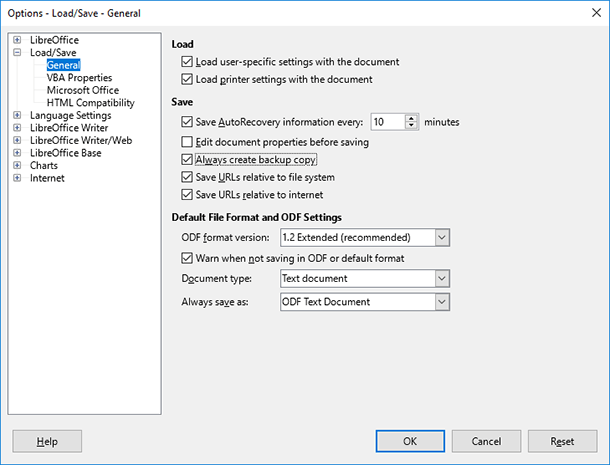Viewport: 610px width, 465px height.
Task: Toggle Always create backup copy checkbox
Action: pos(187,160)
